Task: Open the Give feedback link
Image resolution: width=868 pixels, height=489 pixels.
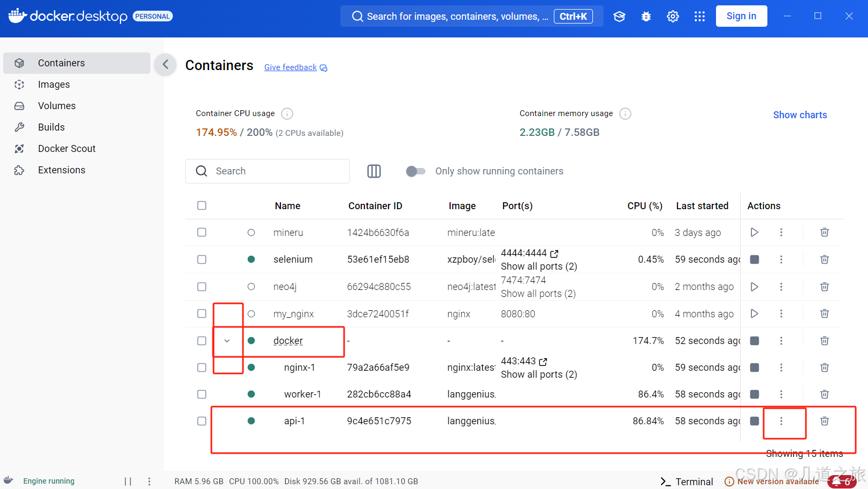Action: [x=295, y=67]
